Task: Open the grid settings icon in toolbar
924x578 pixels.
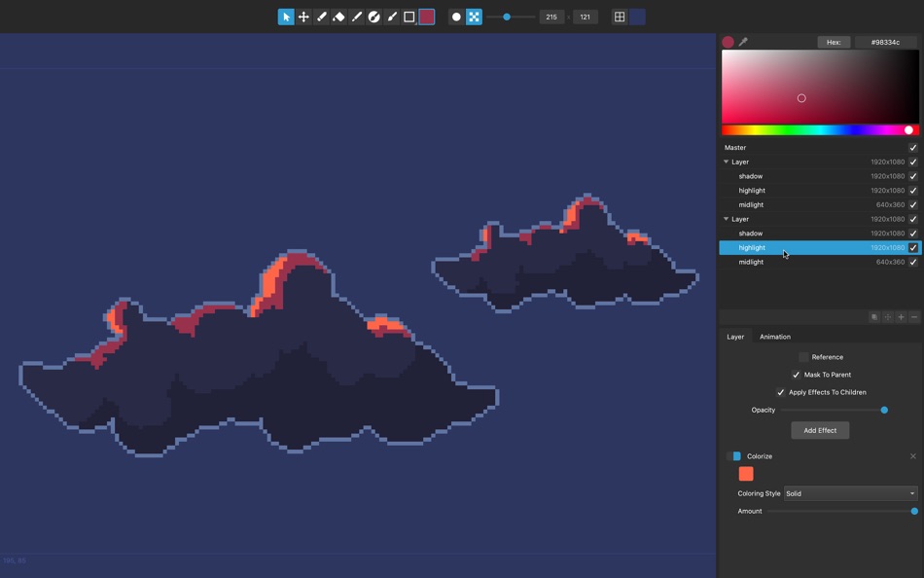Action: pos(620,17)
